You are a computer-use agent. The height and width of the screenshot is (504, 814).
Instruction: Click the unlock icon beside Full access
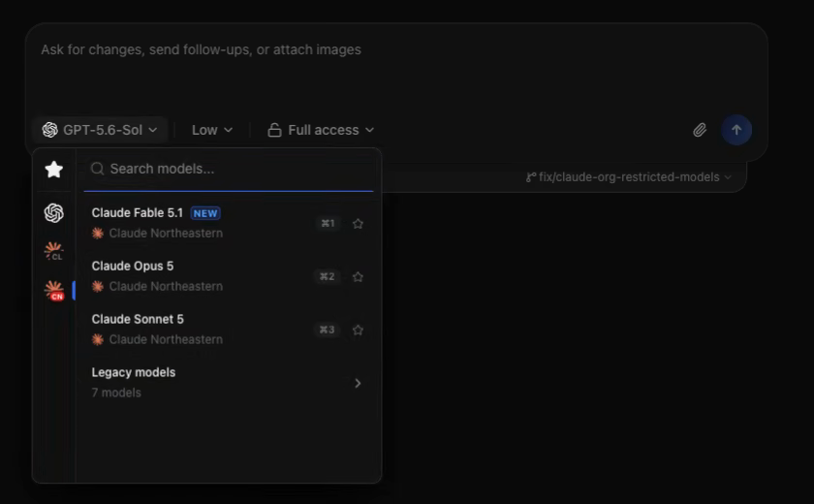pos(274,130)
